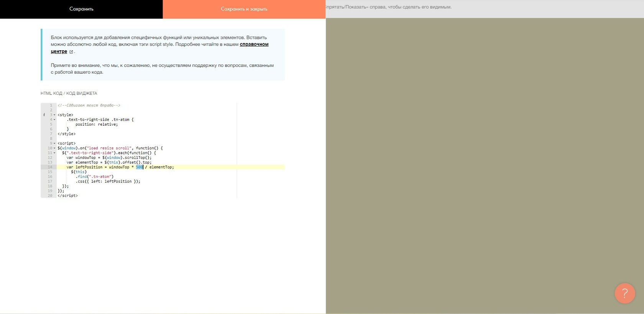
Task: Click the comment line Сдвигаем текст вправо
Action: 89,105
